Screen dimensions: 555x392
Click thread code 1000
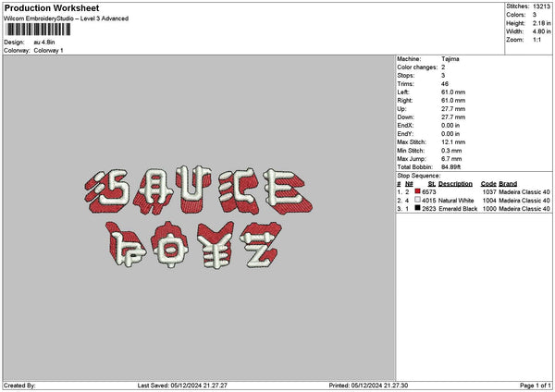(x=489, y=209)
